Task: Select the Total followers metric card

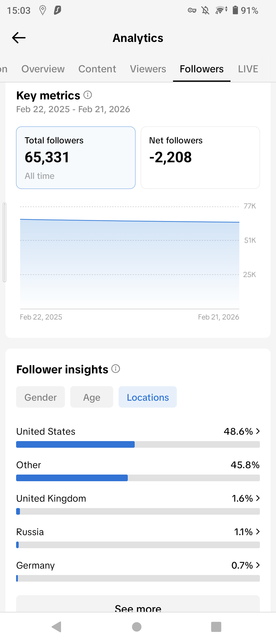Action: tap(76, 158)
